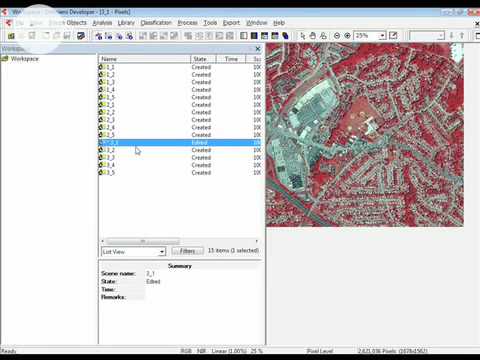Viewport: 480px width, 360px height.
Task: Select project 2_1 in the list
Action: 179,105
